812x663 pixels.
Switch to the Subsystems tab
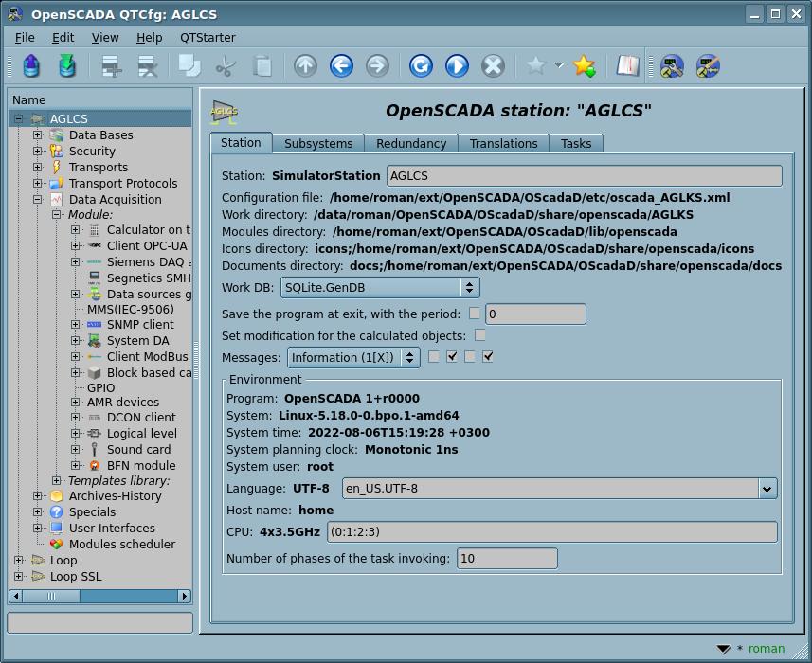click(318, 143)
